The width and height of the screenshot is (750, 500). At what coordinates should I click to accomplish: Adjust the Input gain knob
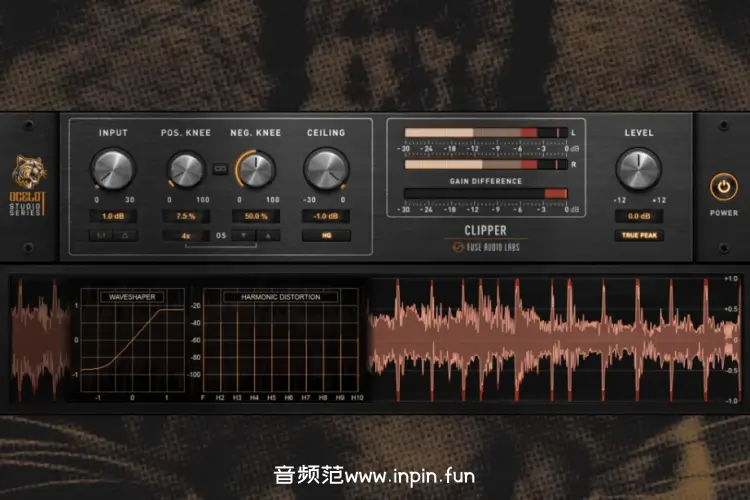click(113, 168)
